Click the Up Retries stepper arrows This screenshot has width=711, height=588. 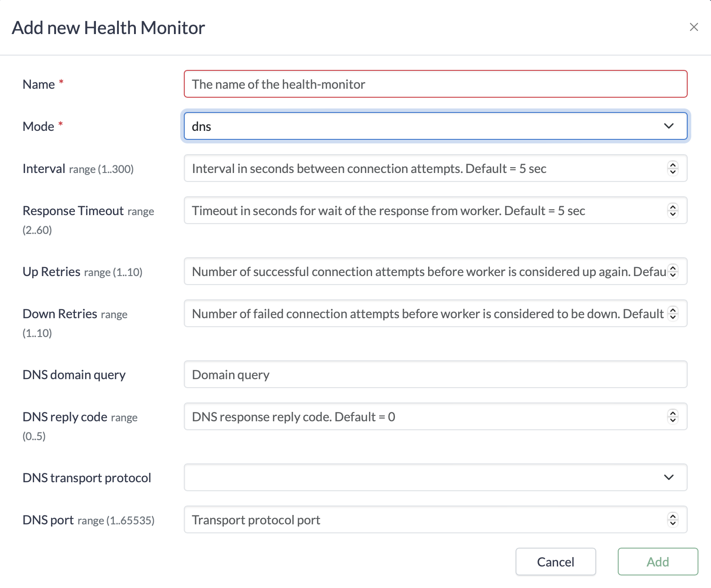[x=672, y=272]
